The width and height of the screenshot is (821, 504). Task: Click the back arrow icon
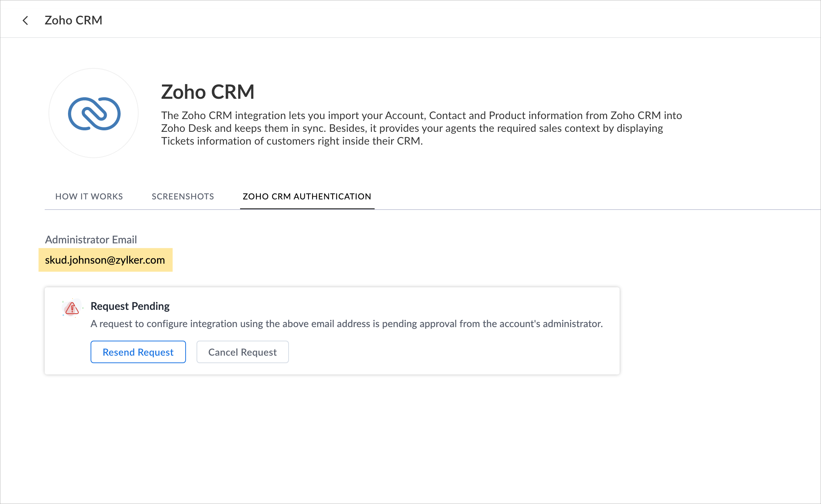pyautogui.click(x=25, y=20)
